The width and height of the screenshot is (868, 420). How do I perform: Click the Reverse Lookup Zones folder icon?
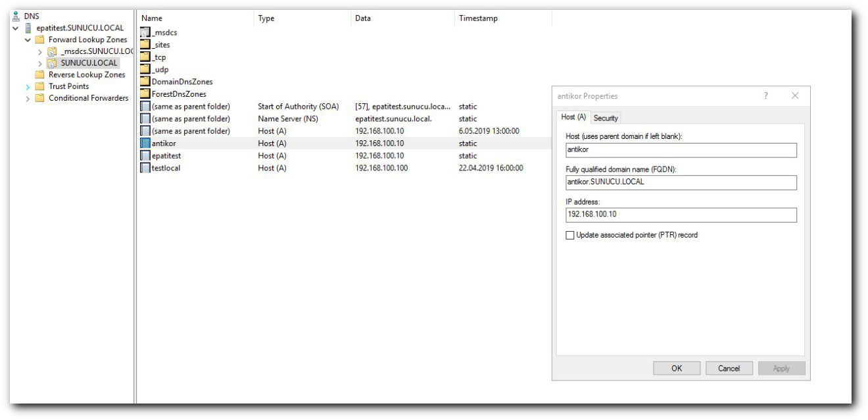point(39,75)
